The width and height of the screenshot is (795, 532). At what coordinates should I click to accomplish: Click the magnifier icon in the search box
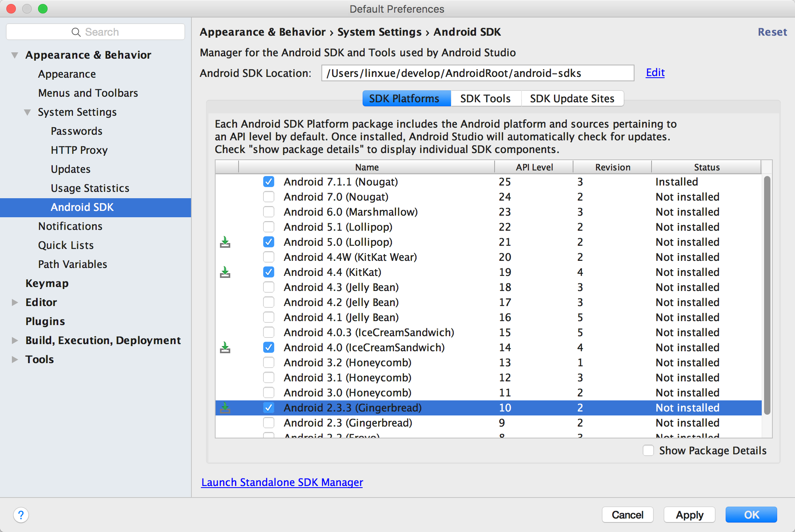pyautogui.click(x=76, y=32)
